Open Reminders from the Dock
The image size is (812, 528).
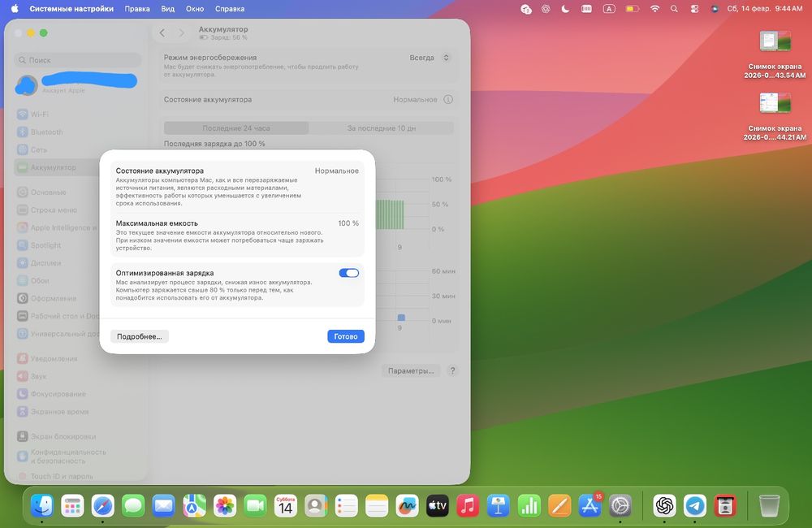click(x=347, y=505)
